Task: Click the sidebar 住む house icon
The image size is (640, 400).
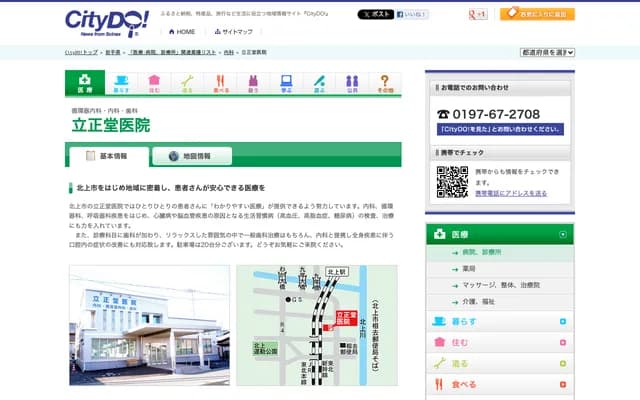Action: [439, 342]
